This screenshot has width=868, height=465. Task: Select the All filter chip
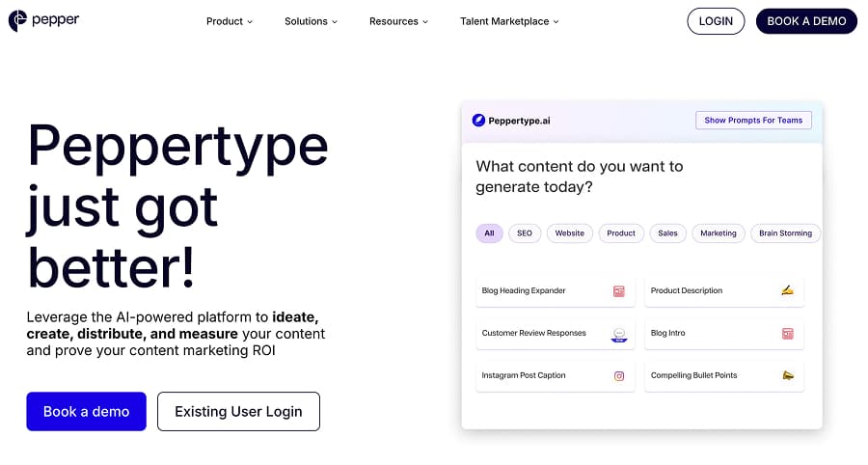click(x=489, y=233)
